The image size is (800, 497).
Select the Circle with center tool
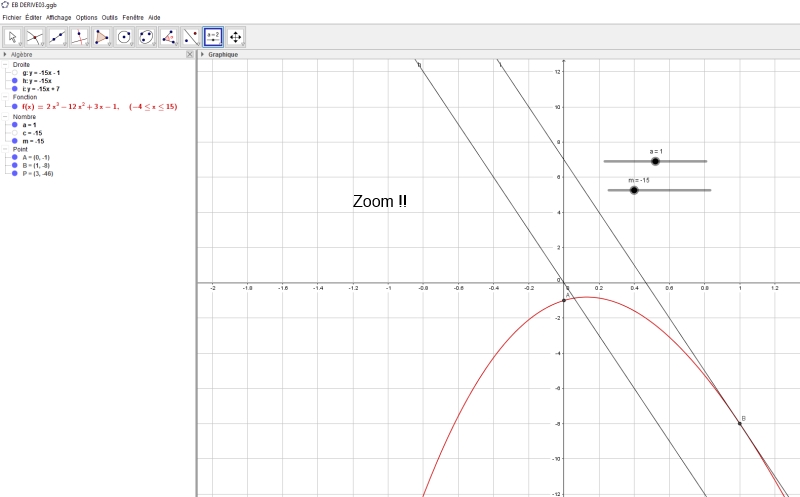tap(124, 37)
